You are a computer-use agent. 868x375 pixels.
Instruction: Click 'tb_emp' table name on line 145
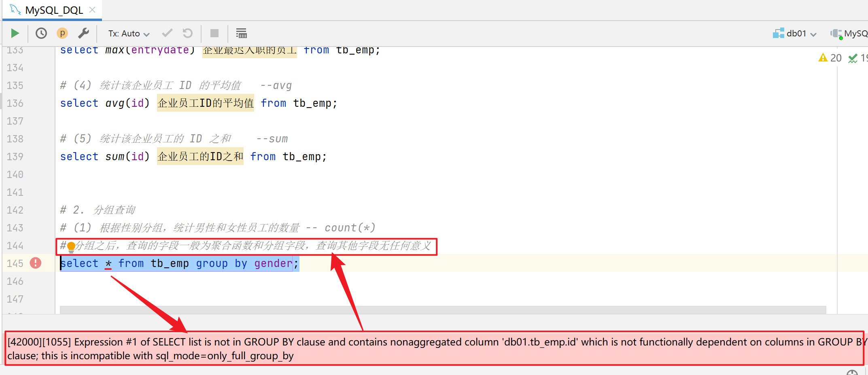click(x=170, y=263)
